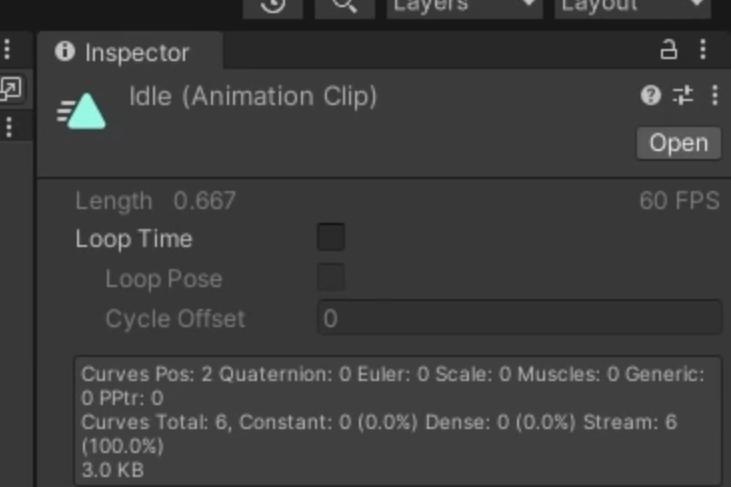Click the undo history icon in top toolbar
Screen dimensions: 731x487
[273, 6]
